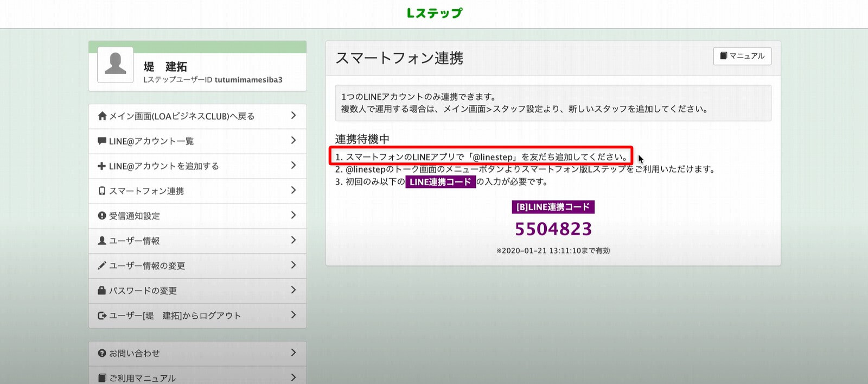Click the 複数人で運用する場合 notice line
Screen dimensions: 868x384
click(x=525, y=109)
